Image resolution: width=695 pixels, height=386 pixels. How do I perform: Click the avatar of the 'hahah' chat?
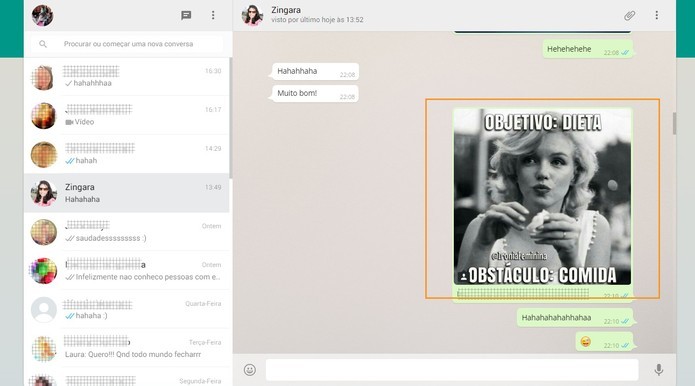coord(43,155)
